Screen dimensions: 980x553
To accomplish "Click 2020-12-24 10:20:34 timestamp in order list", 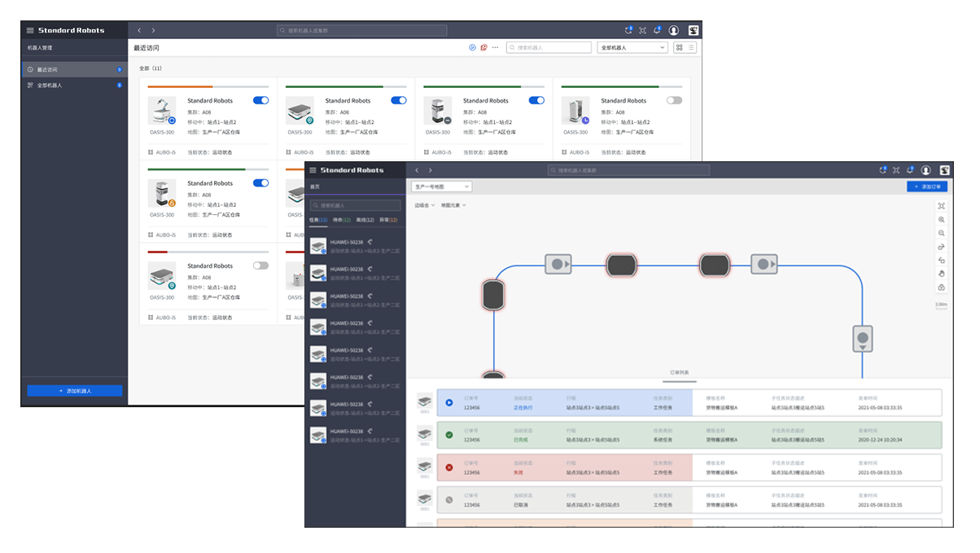I will point(879,439).
